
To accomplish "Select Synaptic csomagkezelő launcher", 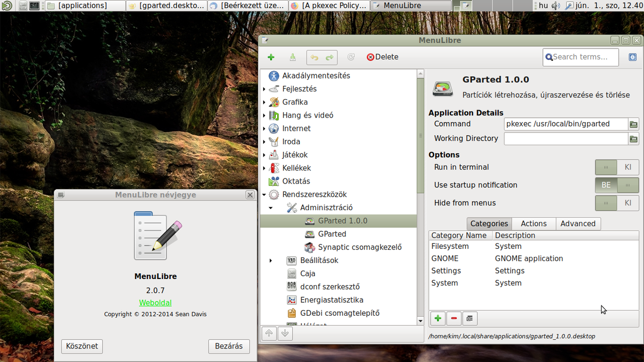I will pyautogui.click(x=339, y=247).
